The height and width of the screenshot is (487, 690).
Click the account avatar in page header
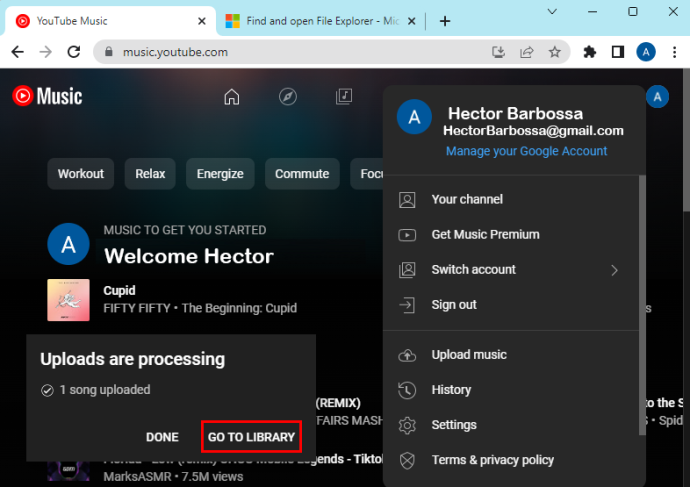657,97
